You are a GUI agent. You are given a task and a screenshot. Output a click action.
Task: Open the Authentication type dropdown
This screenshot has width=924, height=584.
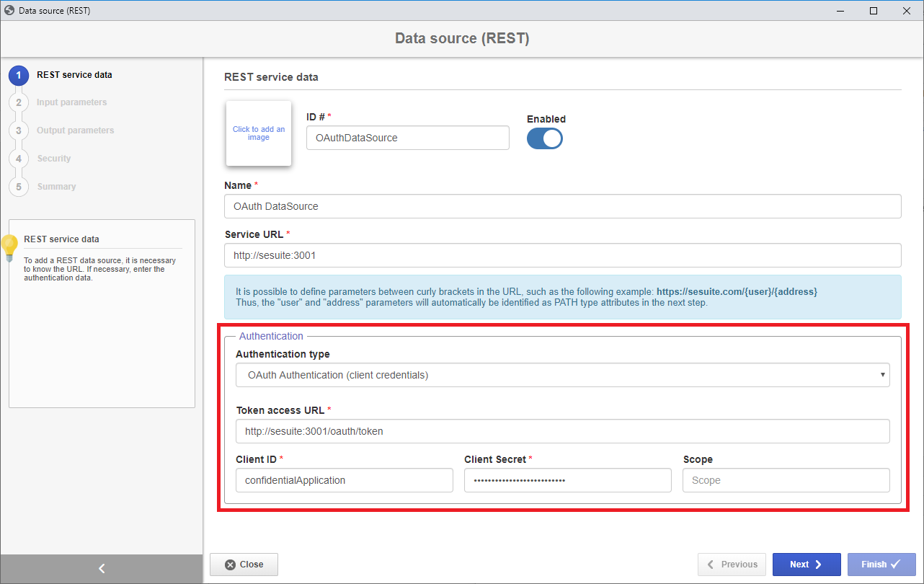tap(563, 375)
